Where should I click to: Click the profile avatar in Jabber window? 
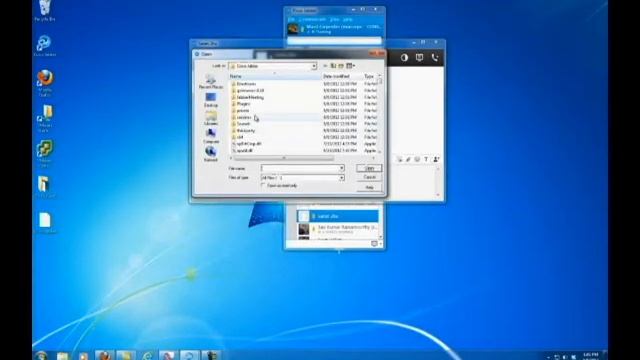click(x=293, y=29)
